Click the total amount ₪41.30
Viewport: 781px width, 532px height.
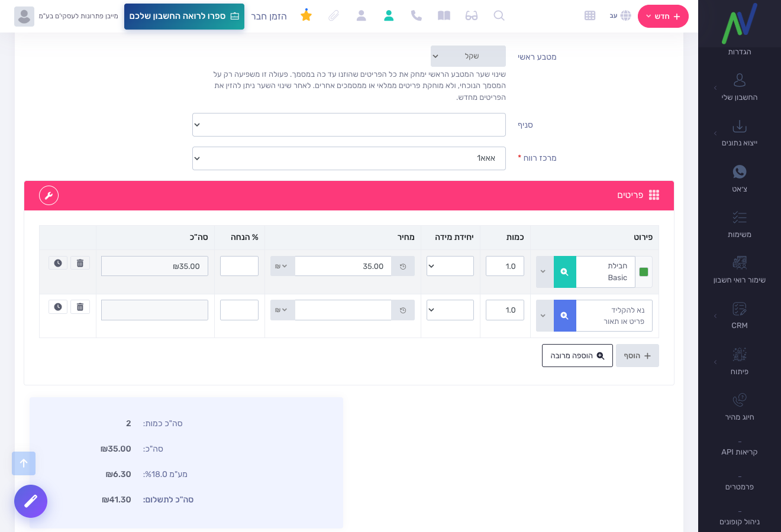[117, 499]
